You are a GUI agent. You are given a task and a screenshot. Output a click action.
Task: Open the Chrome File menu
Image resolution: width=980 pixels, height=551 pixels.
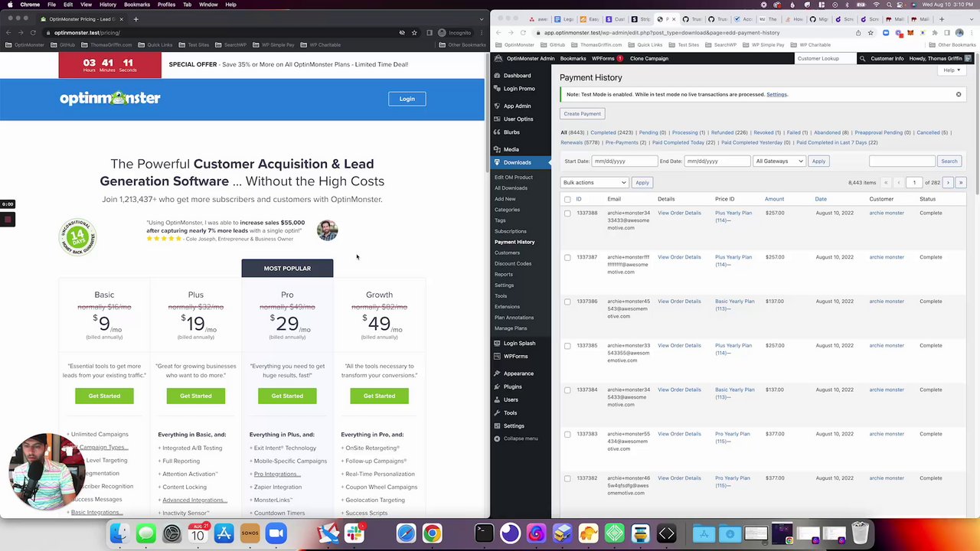[51, 5]
